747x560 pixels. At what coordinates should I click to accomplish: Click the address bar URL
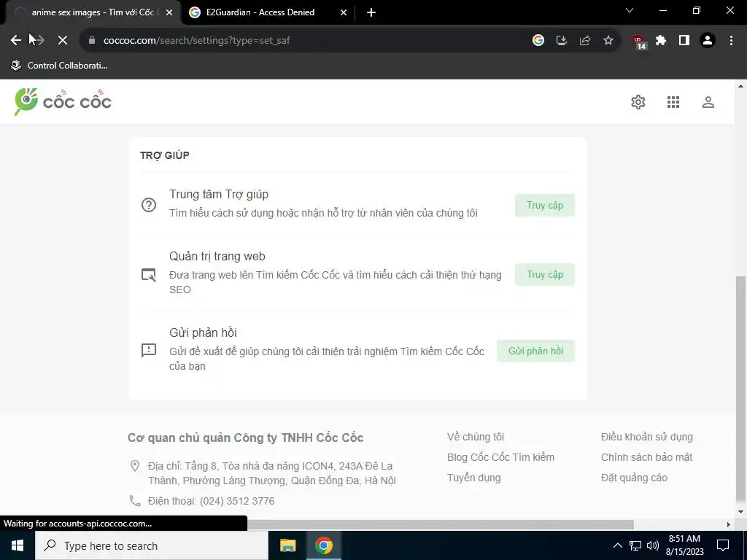click(197, 41)
